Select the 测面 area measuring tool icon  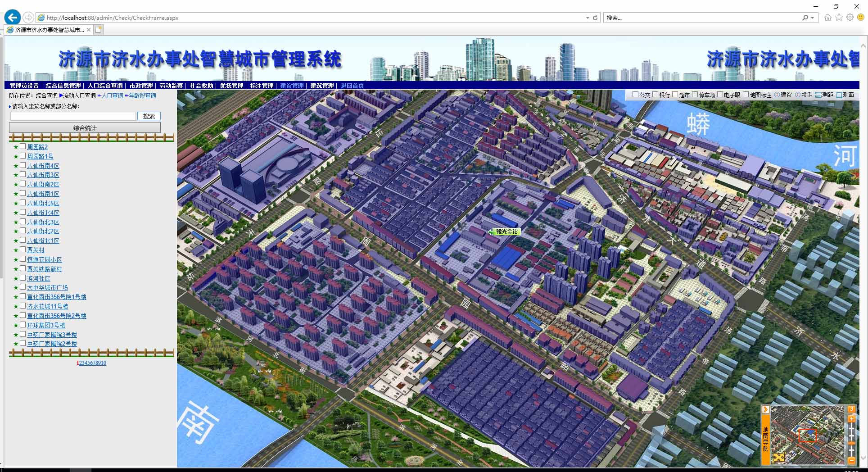[839, 95]
